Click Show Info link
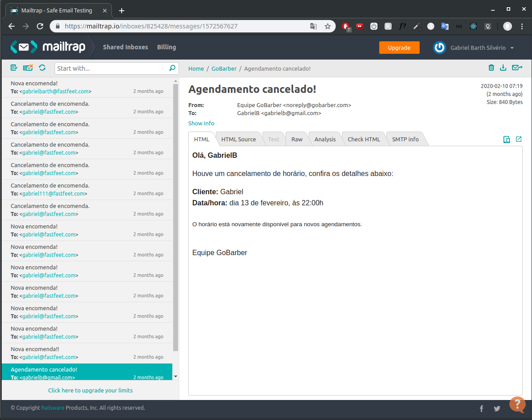 point(201,123)
